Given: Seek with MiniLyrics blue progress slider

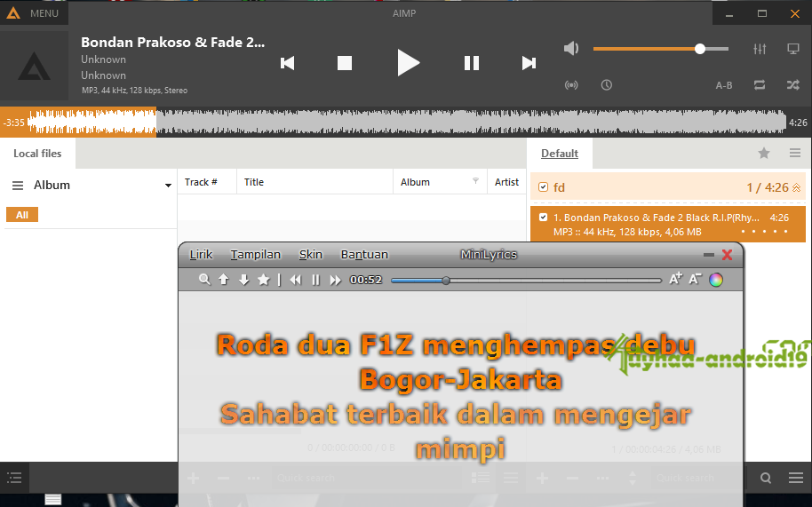Looking at the screenshot, I should 526,281.
